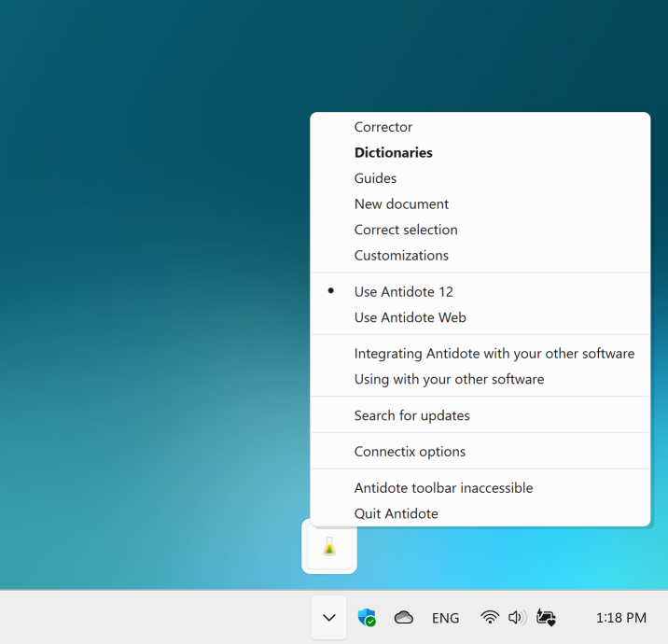668x644 pixels.
Task: Open the Guides menu item
Action: (x=375, y=178)
